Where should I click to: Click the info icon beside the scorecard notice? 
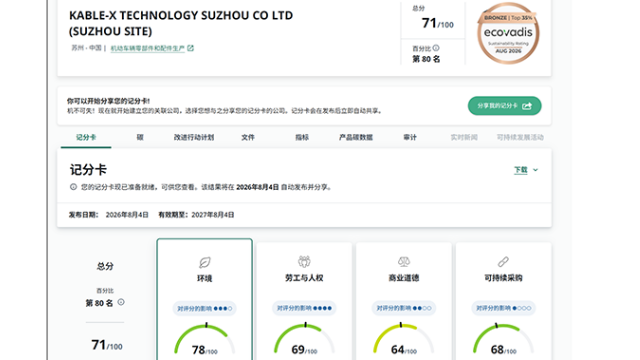pyautogui.click(x=73, y=187)
